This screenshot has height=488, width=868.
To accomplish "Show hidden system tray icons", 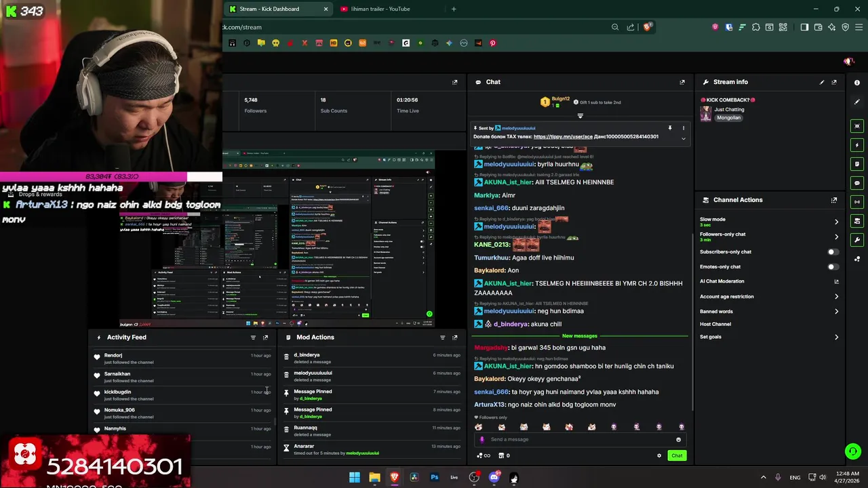I will tap(763, 477).
